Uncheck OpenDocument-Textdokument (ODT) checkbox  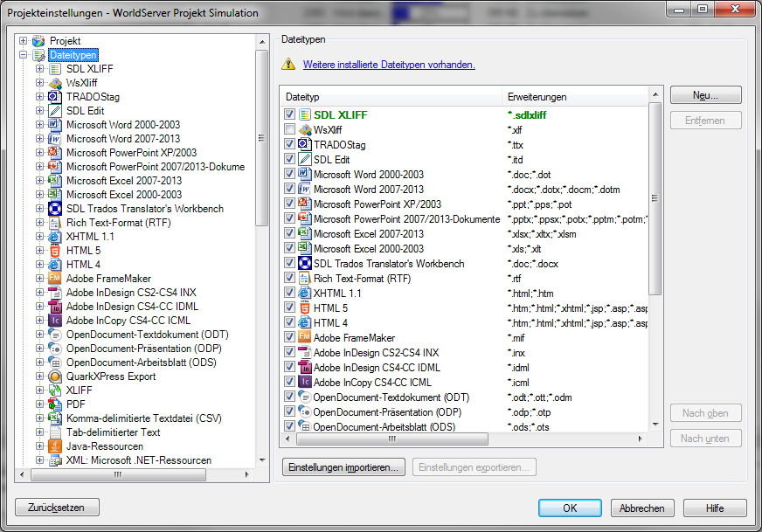click(289, 397)
